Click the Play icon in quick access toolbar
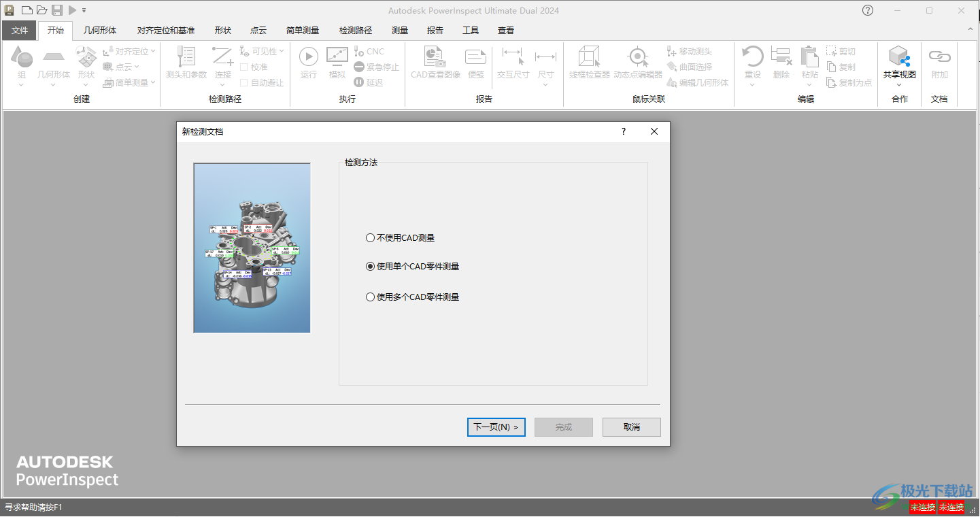 tap(72, 10)
